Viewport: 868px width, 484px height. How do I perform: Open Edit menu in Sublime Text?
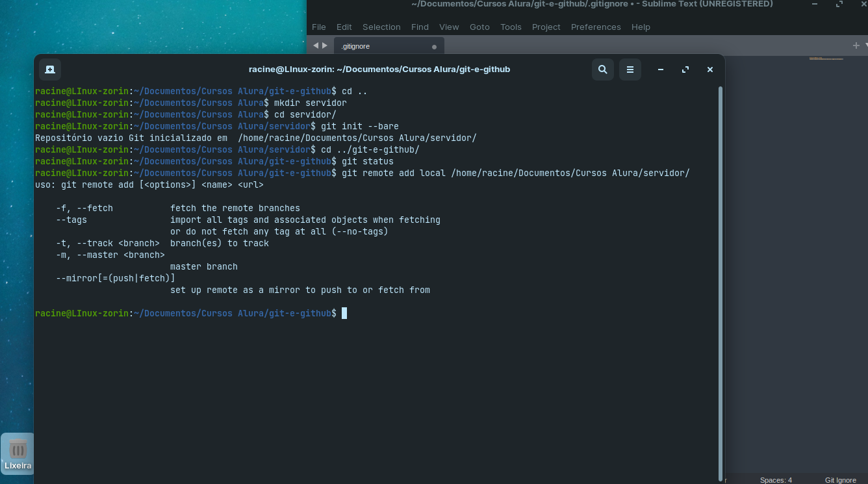(x=344, y=27)
